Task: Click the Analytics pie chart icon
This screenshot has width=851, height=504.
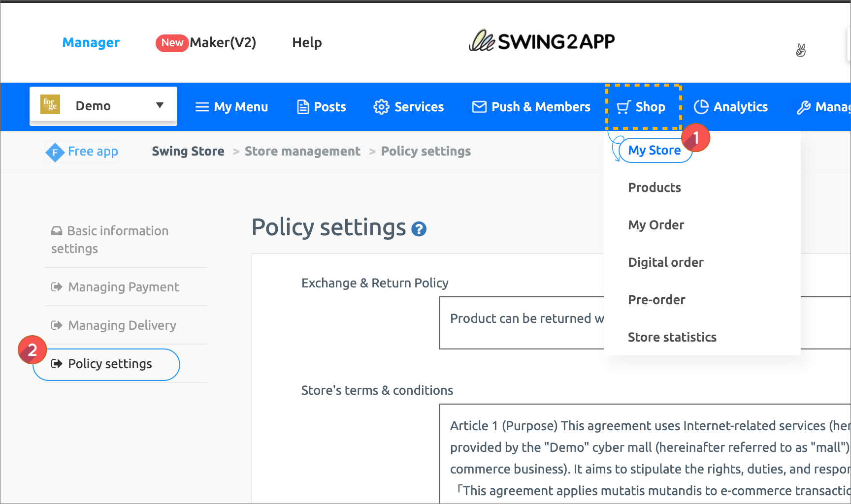Action: 701,107
